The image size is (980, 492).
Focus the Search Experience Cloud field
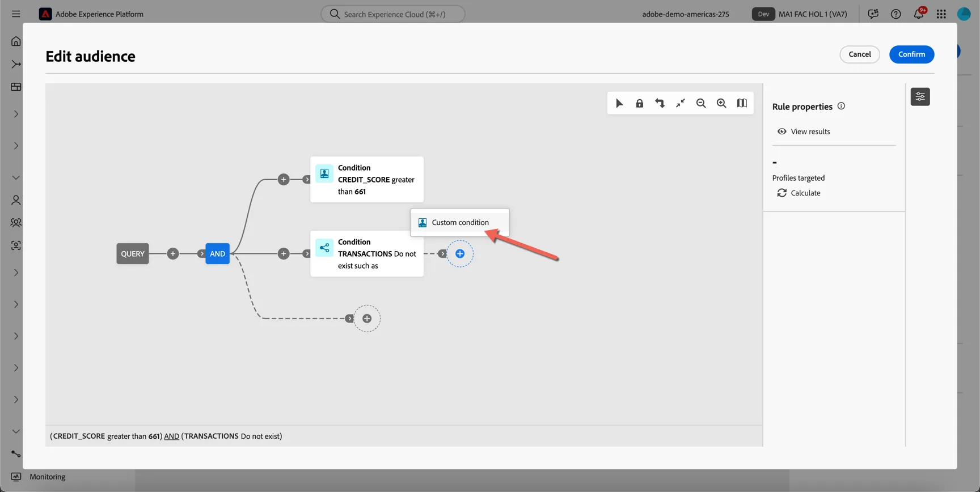click(393, 14)
